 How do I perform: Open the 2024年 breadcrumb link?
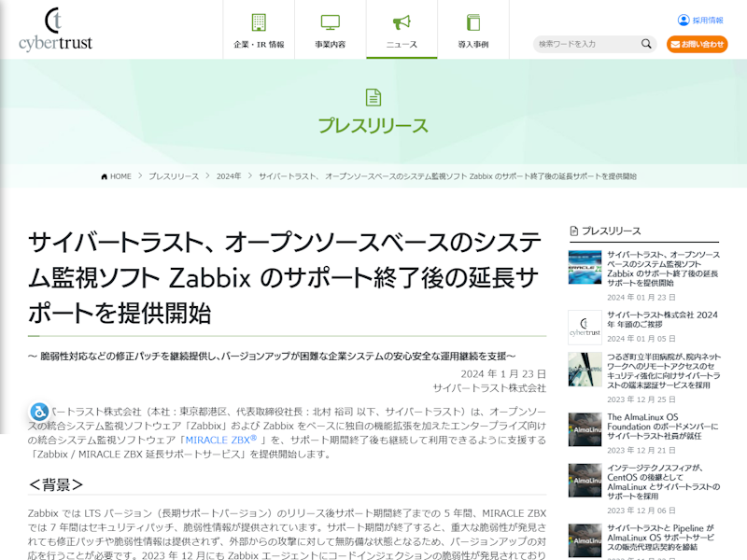229,176
